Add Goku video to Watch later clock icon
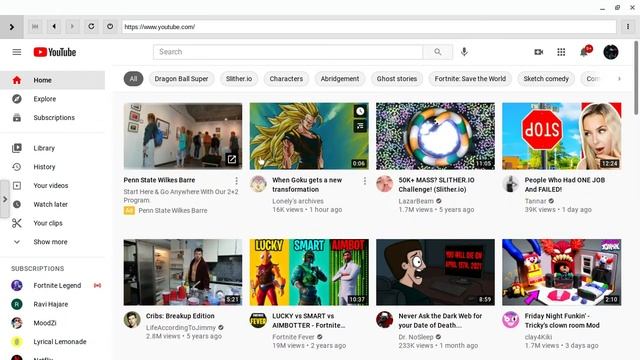The height and width of the screenshot is (360, 640). (360, 111)
